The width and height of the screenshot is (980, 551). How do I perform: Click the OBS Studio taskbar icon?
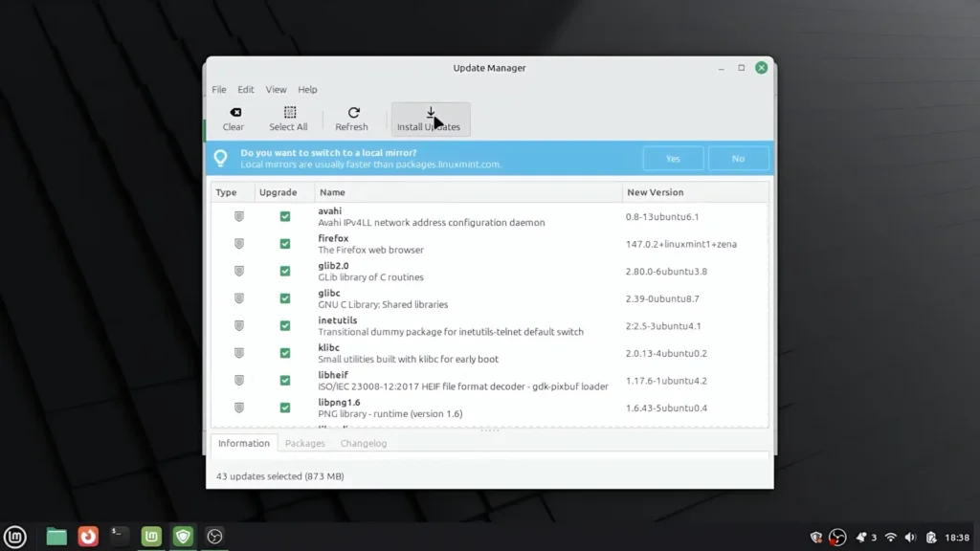tap(214, 537)
